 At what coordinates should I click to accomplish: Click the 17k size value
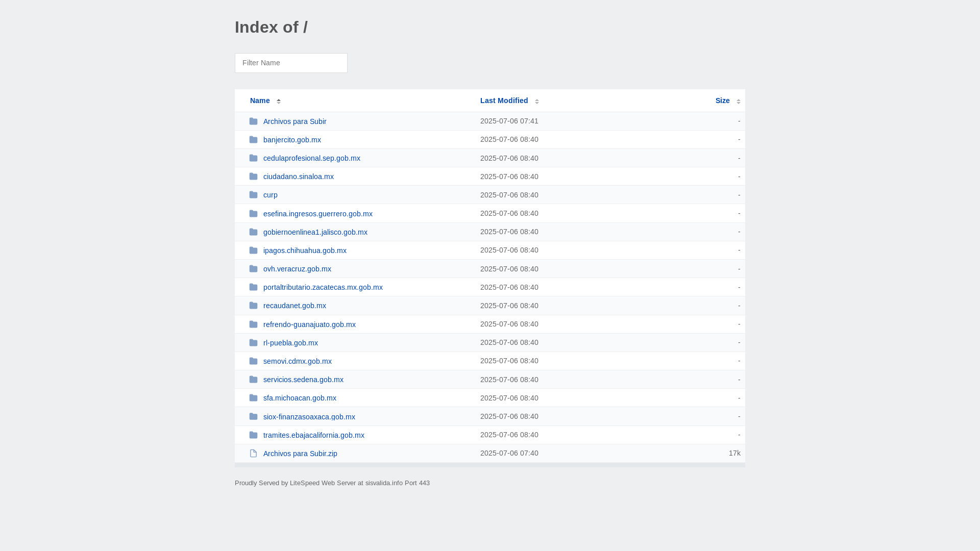[x=734, y=453]
